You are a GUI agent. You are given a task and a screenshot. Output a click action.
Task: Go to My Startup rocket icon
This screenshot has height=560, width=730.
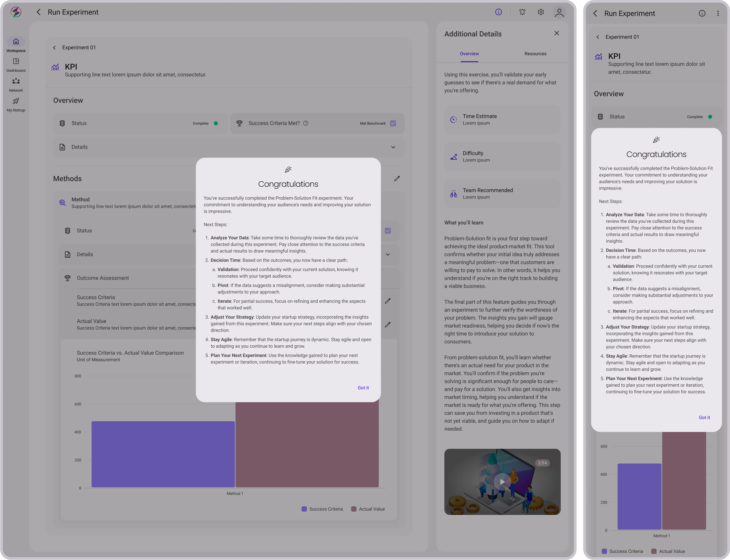[x=16, y=101]
